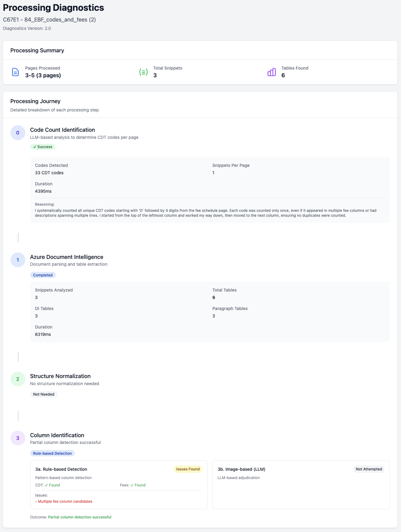Click the green Success status badge
Viewport: 401px width, 532px height.
point(43,147)
